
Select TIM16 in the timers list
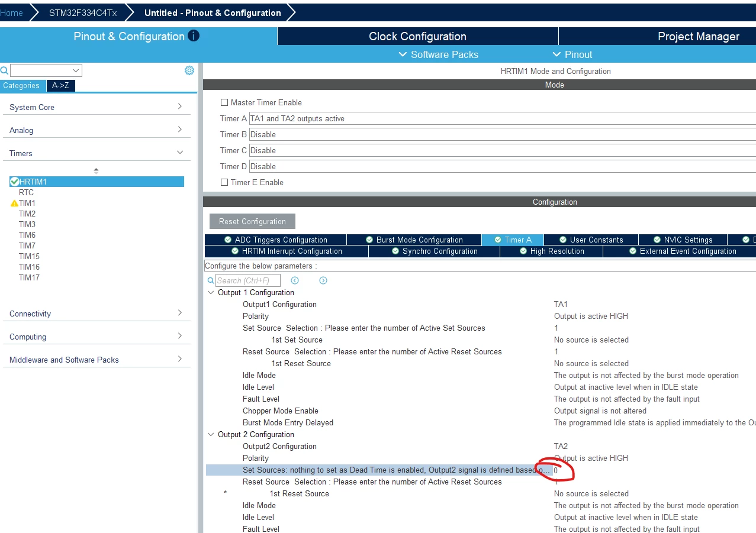[x=29, y=267]
